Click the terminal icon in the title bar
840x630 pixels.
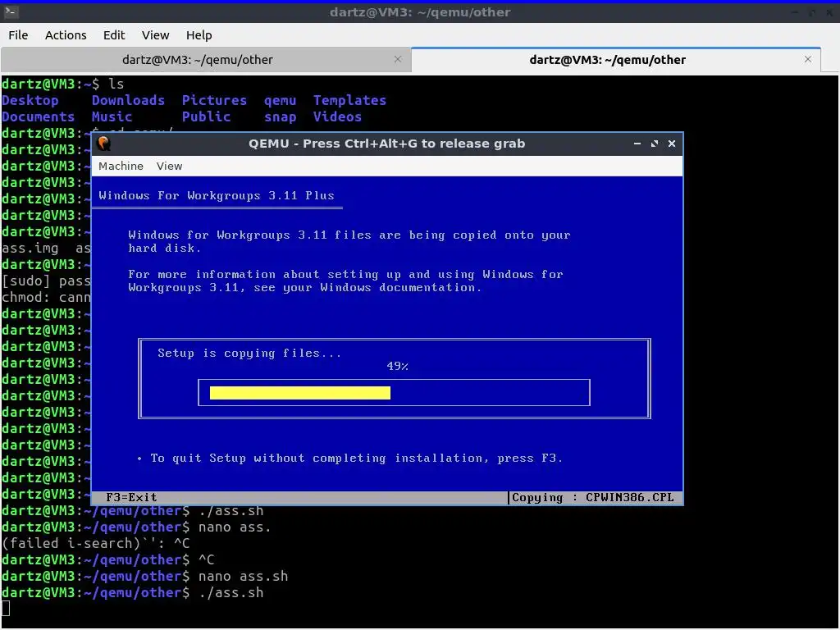coord(11,11)
